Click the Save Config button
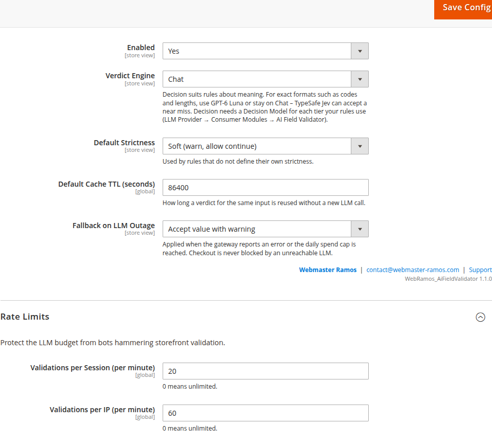The width and height of the screenshot is (492, 448). (x=463, y=9)
